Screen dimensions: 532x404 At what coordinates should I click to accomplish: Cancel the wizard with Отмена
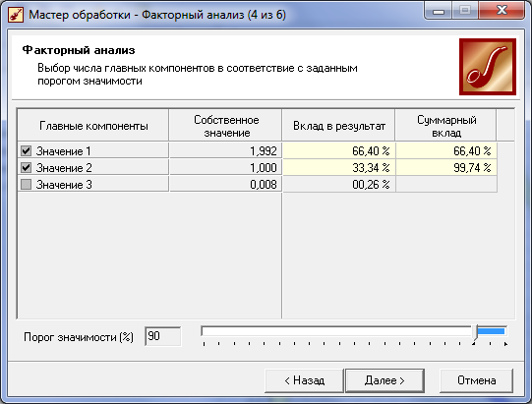tap(476, 380)
